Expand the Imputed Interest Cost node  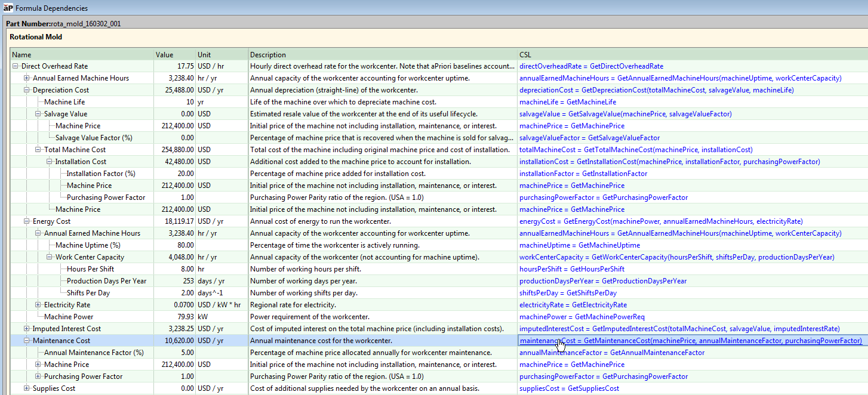pos(26,329)
